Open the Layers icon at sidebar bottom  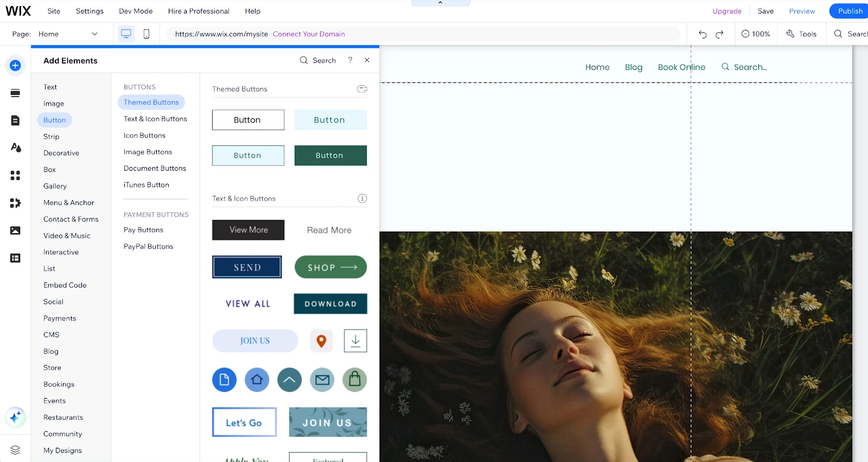point(15,450)
